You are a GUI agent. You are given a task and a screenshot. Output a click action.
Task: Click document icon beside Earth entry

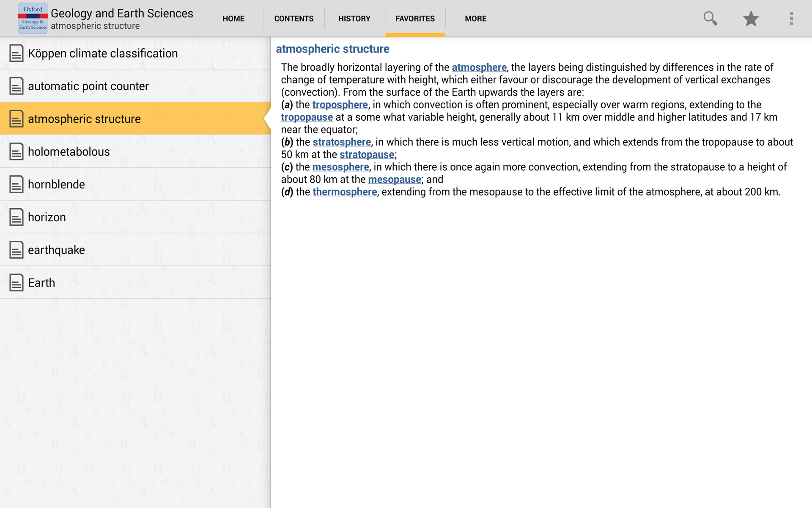(x=16, y=283)
